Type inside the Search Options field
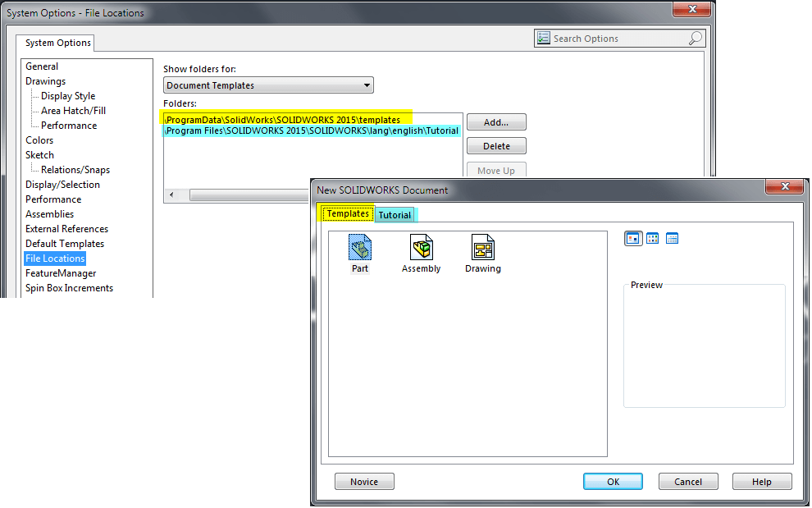The width and height of the screenshot is (812, 508). (x=615, y=38)
